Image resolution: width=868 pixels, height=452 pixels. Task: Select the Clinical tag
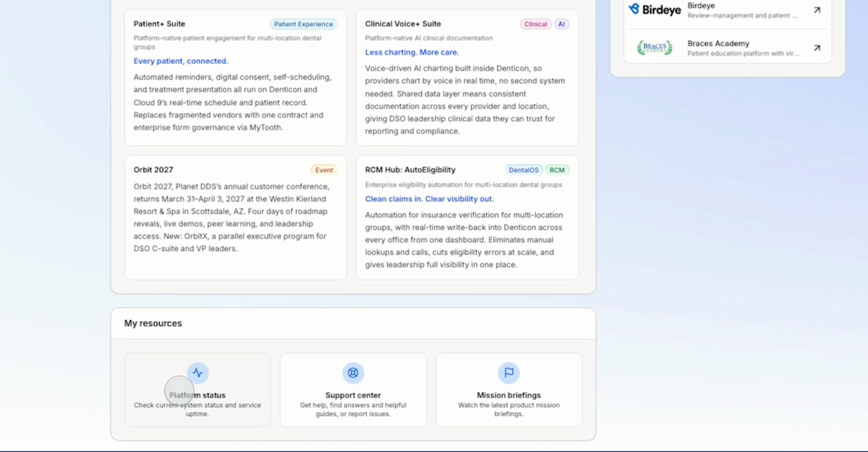pos(536,24)
